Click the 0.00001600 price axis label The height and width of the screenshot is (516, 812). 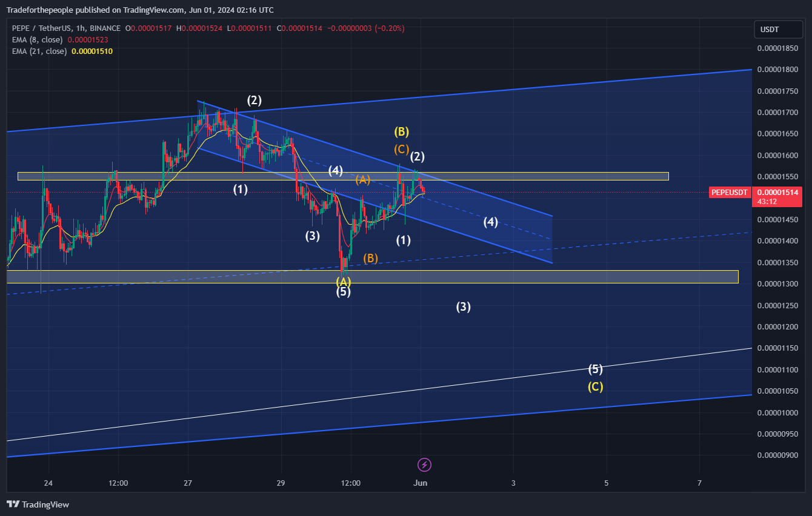tap(778, 156)
